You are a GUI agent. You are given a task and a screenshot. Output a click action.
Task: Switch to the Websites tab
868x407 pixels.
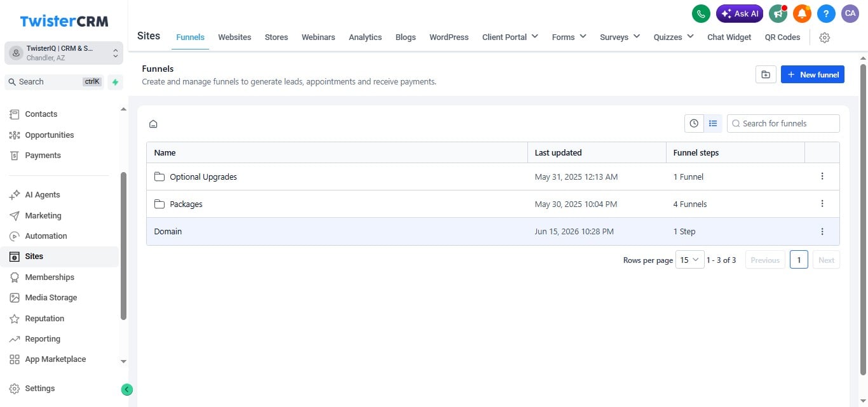(234, 37)
